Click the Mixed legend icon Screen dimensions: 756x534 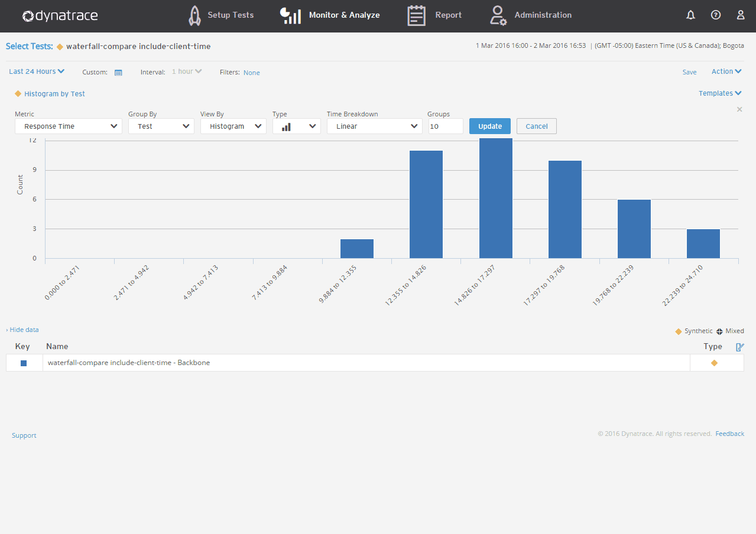click(x=719, y=331)
